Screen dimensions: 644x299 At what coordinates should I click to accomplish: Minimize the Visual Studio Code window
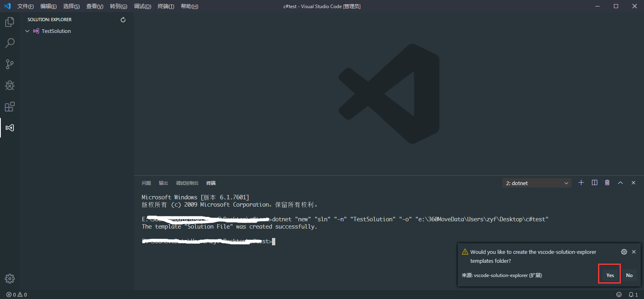(597, 6)
